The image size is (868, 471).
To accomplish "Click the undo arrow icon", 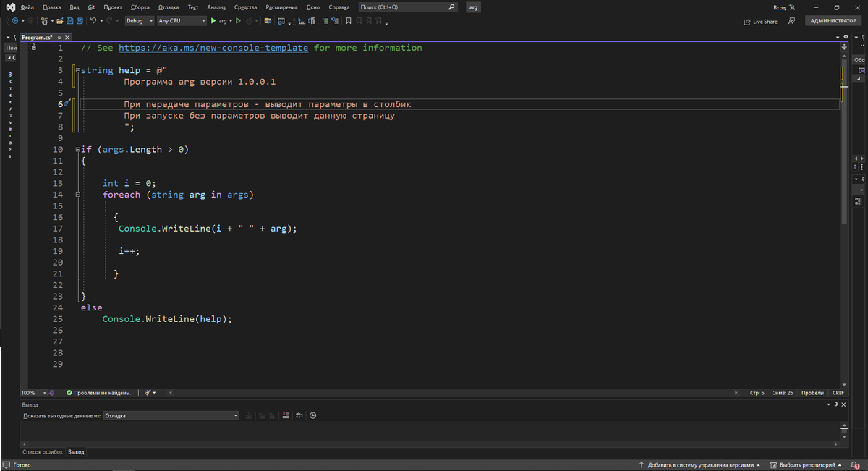I will click(93, 21).
